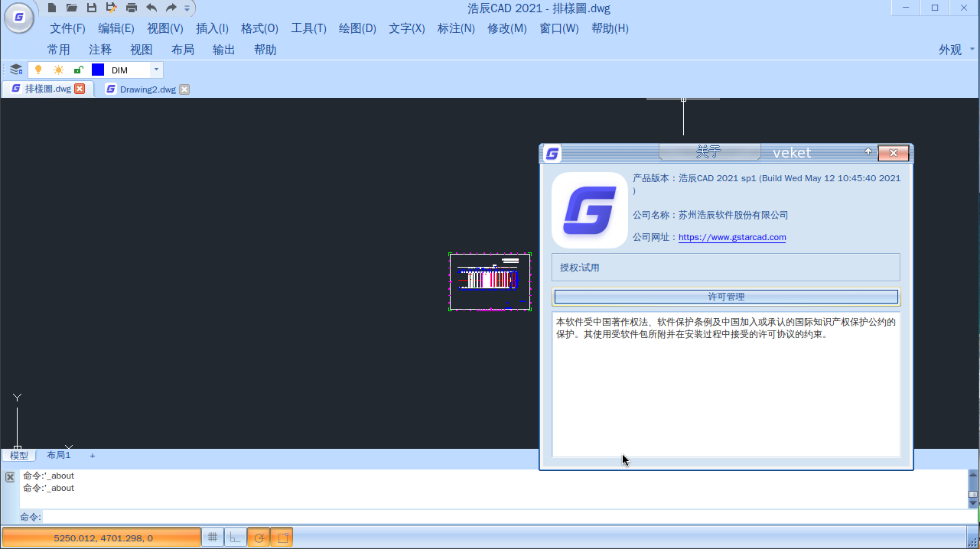Toggle the layer lock icon
The image size is (980, 549).
[x=78, y=70]
